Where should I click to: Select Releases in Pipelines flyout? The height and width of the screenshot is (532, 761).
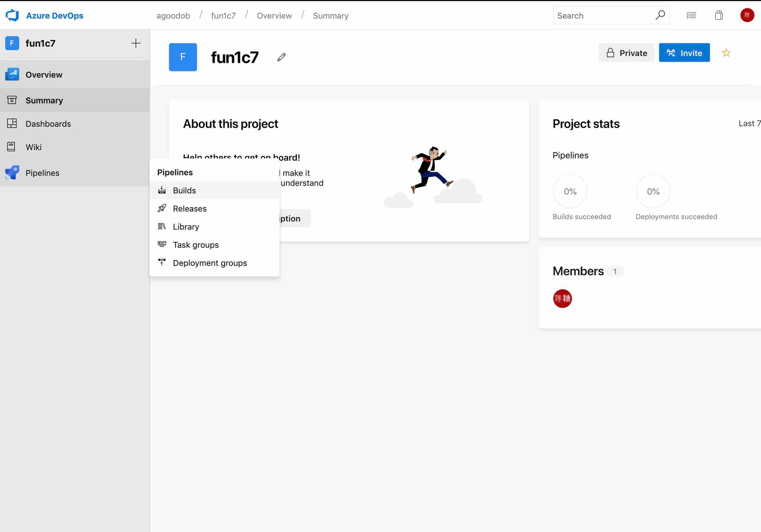[x=189, y=209]
